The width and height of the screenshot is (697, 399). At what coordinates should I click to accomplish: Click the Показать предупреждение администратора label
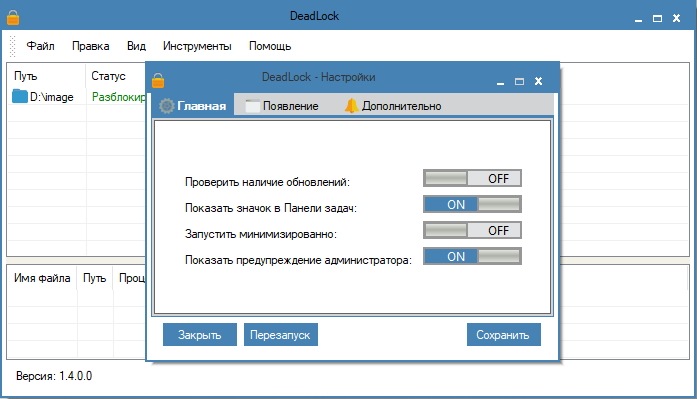(x=298, y=260)
